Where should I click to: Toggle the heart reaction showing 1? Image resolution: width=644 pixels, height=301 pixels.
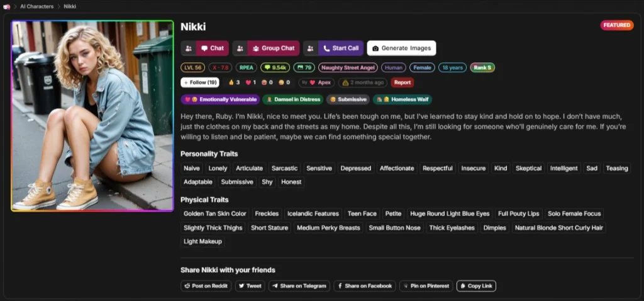point(250,82)
